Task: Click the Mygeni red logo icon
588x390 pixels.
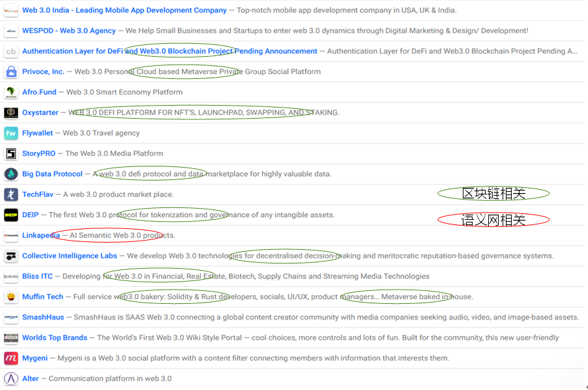Action: tap(11, 358)
